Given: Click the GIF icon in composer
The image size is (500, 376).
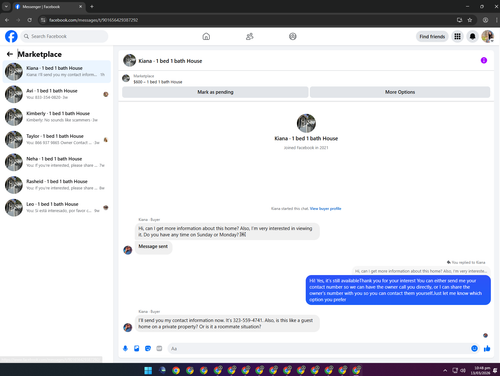Looking at the screenshot, I should 159,348.
